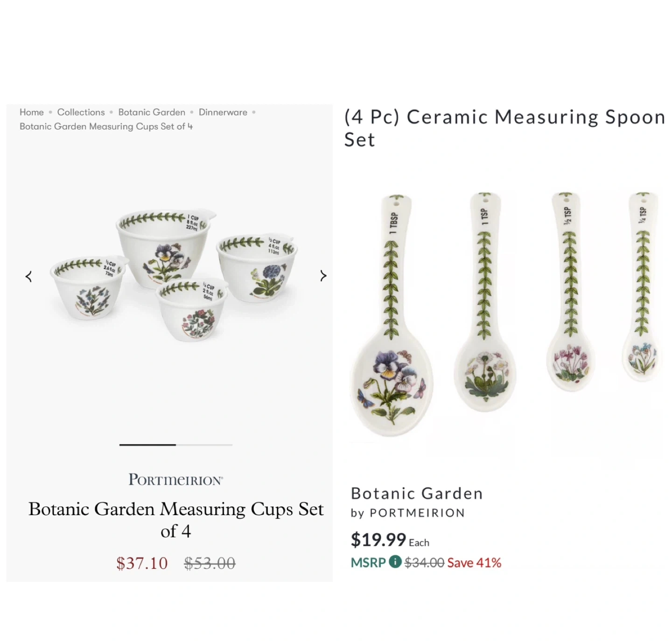
Task: Select the 1 TSP spoon image
Action: (x=484, y=303)
